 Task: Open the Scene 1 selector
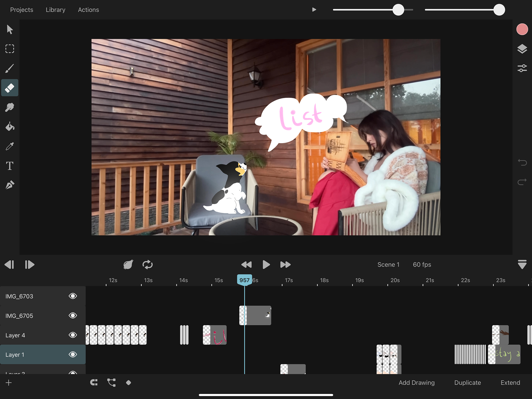388,265
